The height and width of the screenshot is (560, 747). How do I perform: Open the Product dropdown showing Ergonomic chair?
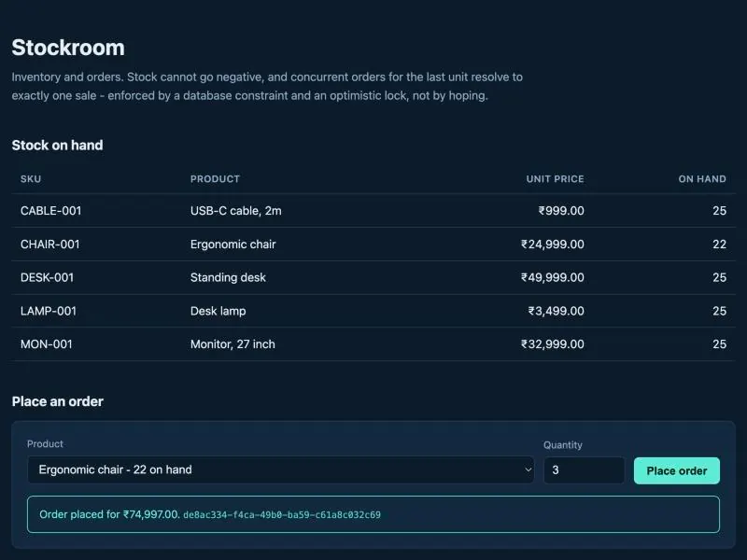(281, 470)
